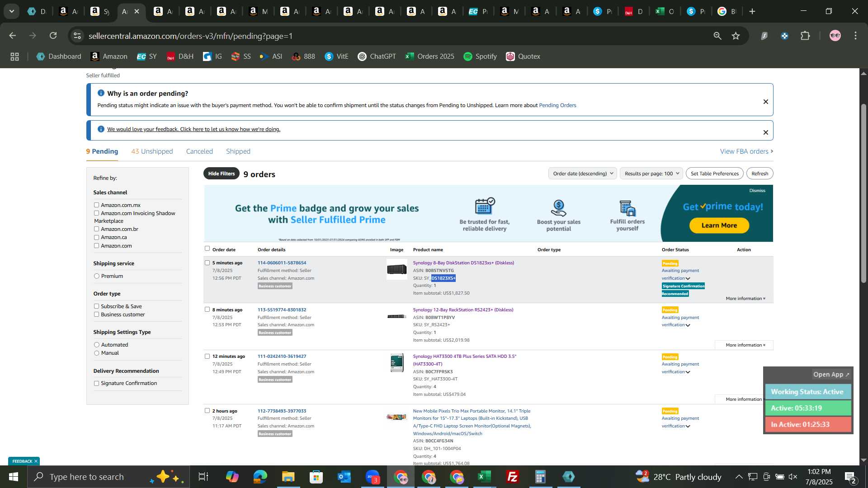Open FileZilla from the taskbar
The height and width of the screenshot is (488, 868).
[512, 477]
